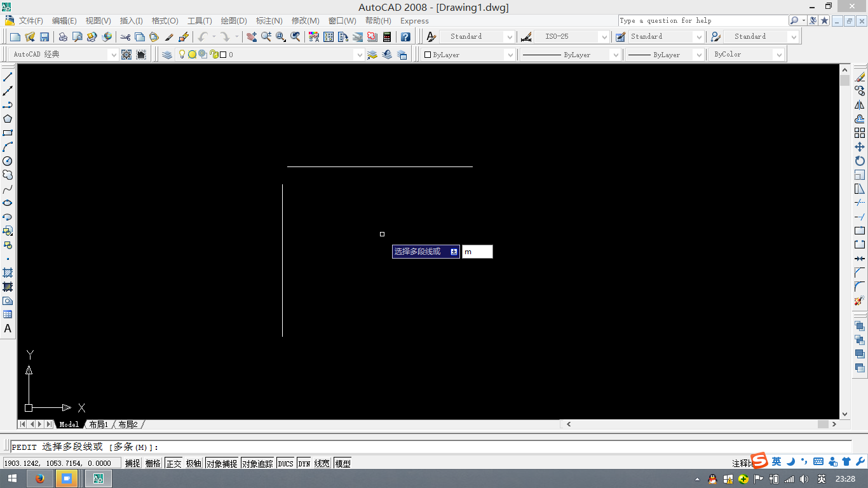The height and width of the screenshot is (488, 868).
Task: Toggle 线宽 lineweight display
Action: 322,463
